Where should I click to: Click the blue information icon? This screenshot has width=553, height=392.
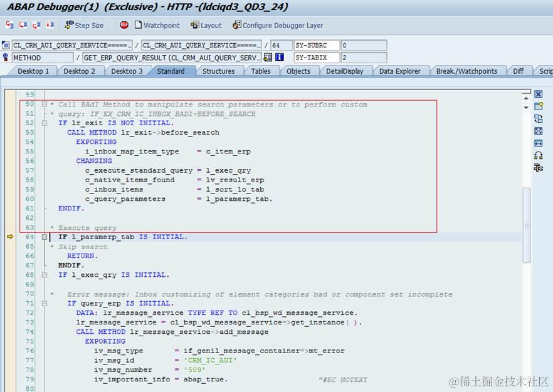pyautogui.click(x=280, y=57)
